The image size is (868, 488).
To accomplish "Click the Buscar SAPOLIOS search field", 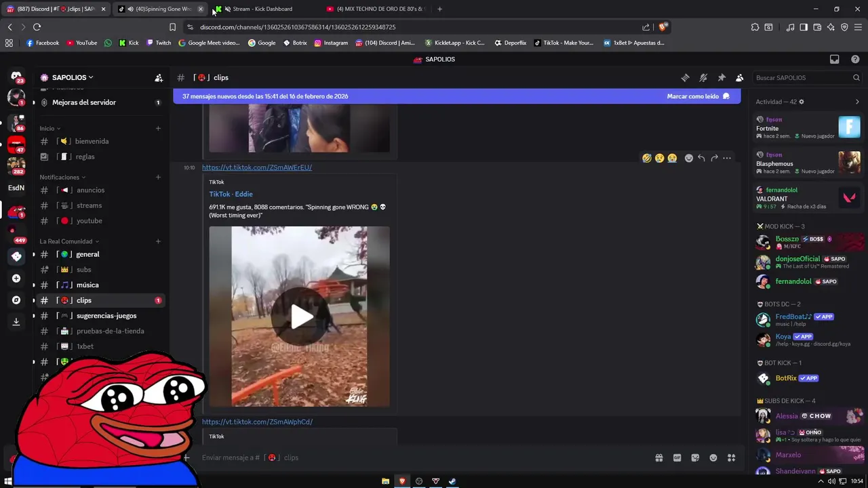I will point(806,78).
